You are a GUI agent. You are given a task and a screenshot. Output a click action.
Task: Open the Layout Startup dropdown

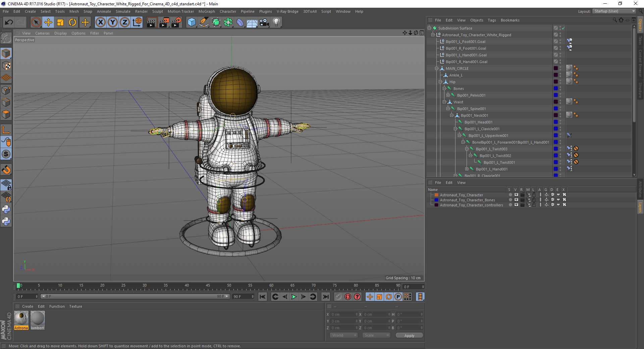tap(614, 11)
